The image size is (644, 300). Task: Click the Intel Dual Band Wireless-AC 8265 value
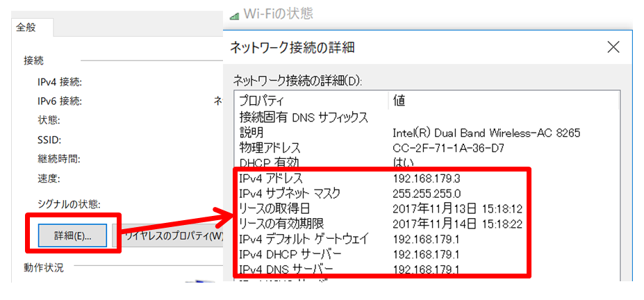tap(486, 133)
